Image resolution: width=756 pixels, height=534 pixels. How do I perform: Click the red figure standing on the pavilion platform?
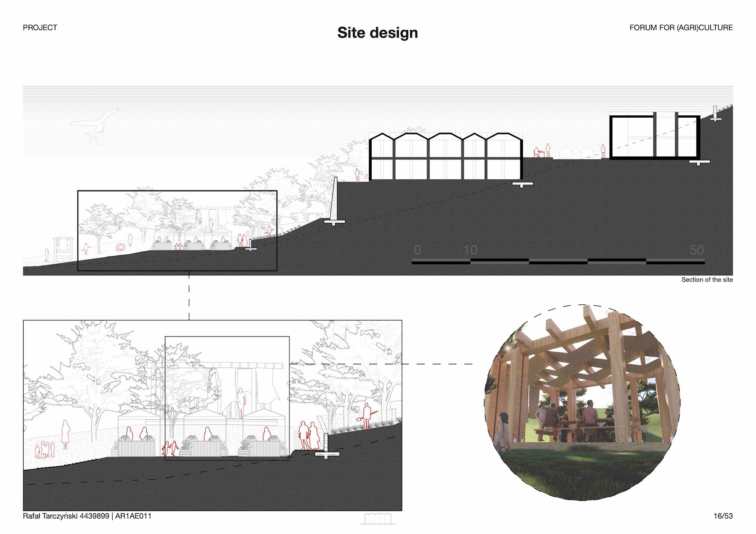click(x=241, y=403)
